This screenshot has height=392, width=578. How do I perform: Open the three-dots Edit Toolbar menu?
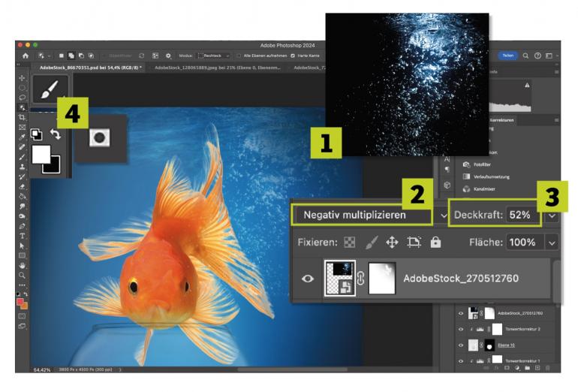tap(22, 285)
